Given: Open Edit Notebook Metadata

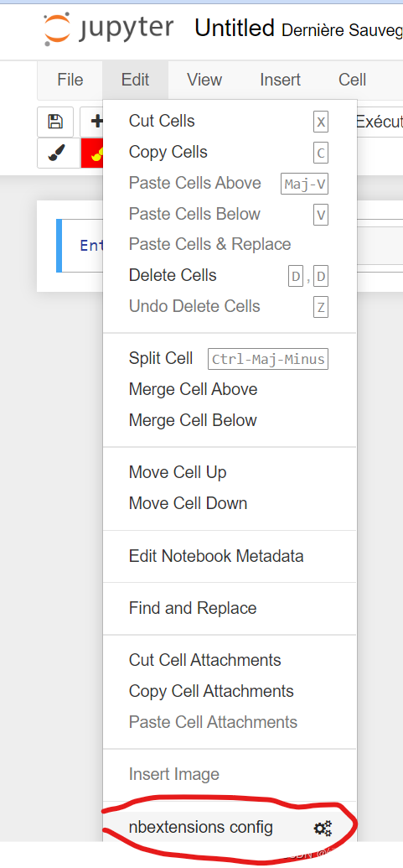Looking at the screenshot, I should [230, 556].
